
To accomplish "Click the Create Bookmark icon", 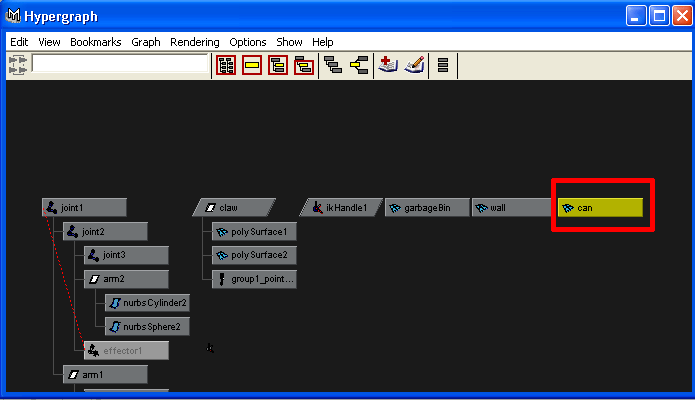I will (x=389, y=65).
